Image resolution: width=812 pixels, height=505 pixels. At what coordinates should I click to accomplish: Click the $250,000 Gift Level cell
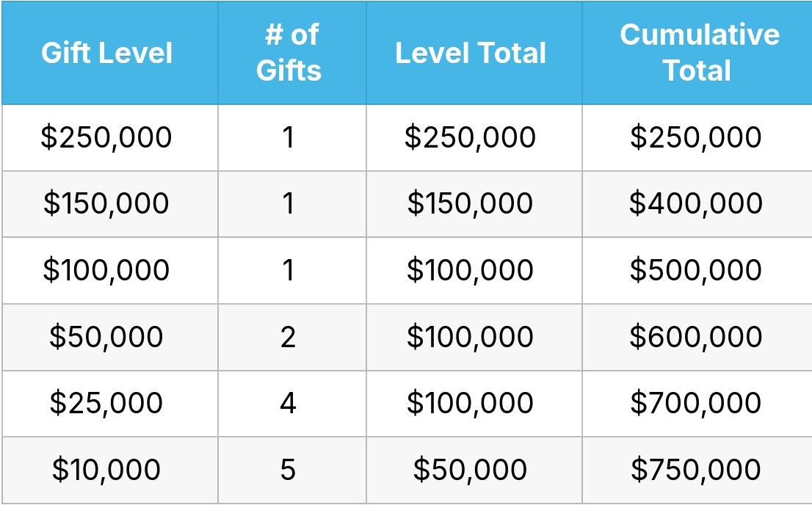tap(107, 137)
